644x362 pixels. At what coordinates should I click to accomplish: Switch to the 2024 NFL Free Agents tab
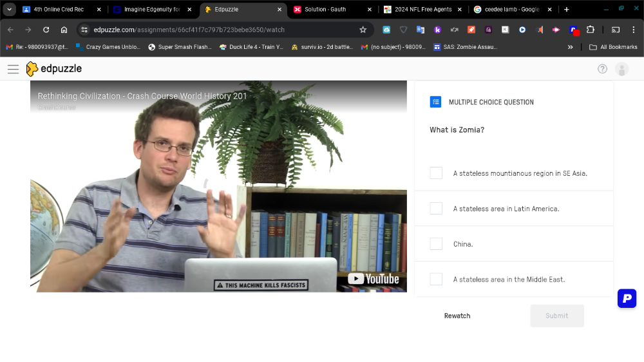pyautogui.click(x=422, y=10)
